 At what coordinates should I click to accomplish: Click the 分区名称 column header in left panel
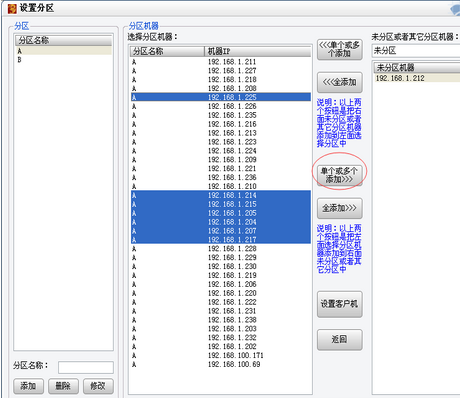63,40
